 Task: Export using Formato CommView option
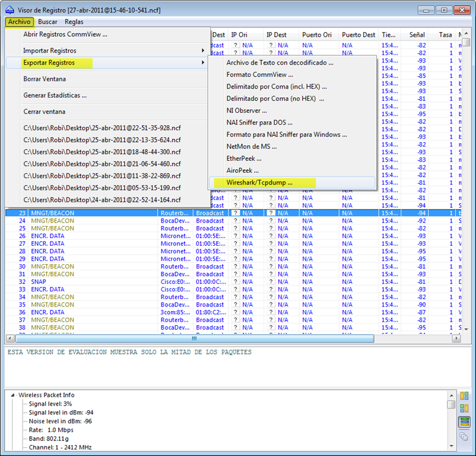point(260,75)
